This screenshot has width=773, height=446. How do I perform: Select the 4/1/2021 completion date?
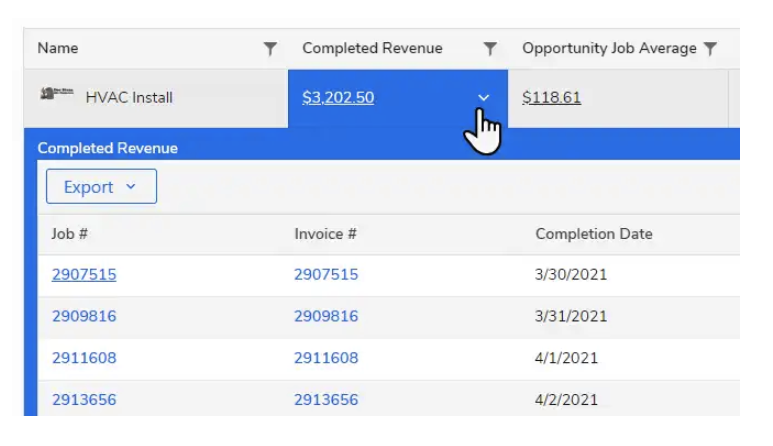coord(566,358)
